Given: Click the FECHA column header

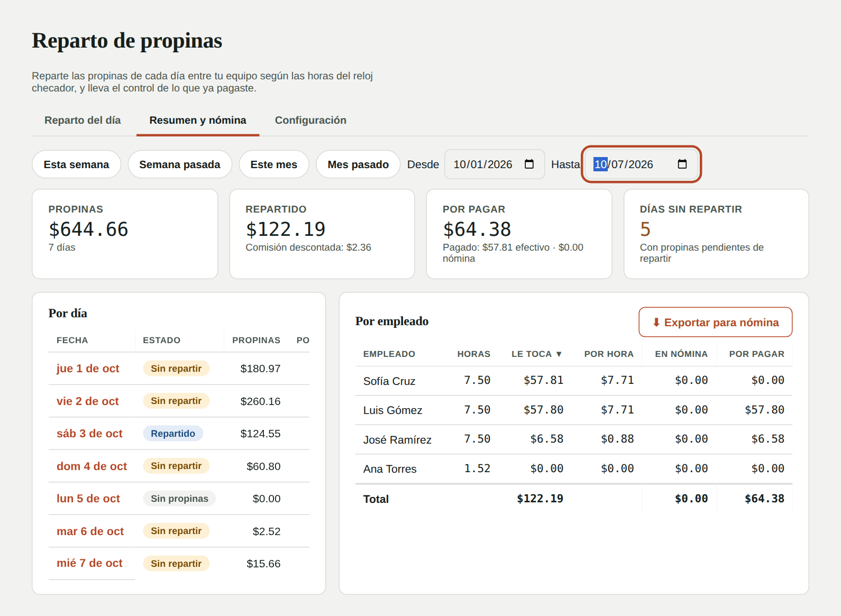Looking at the screenshot, I should tap(72, 341).
